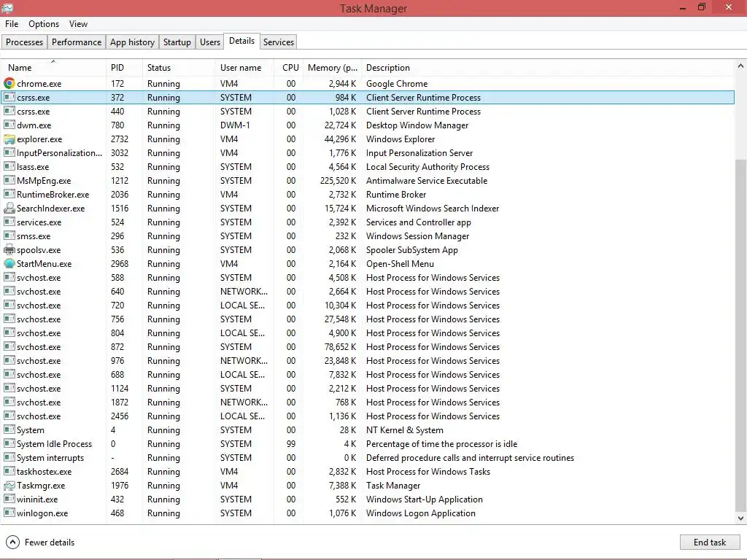Image resolution: width=747 pixels, height=560 pixels.
Task: Click PID 2732 of explorer.exe
Action: (120, 139)
